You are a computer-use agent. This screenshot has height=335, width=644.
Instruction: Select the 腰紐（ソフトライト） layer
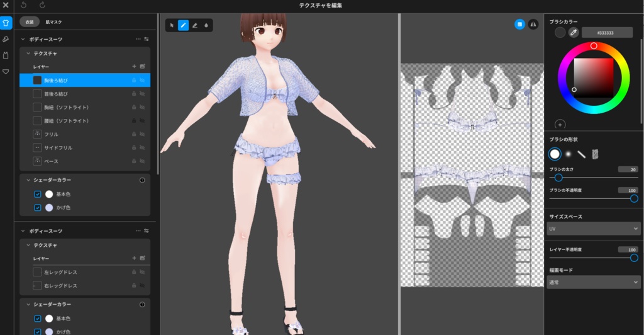click(x=85, y=121)
